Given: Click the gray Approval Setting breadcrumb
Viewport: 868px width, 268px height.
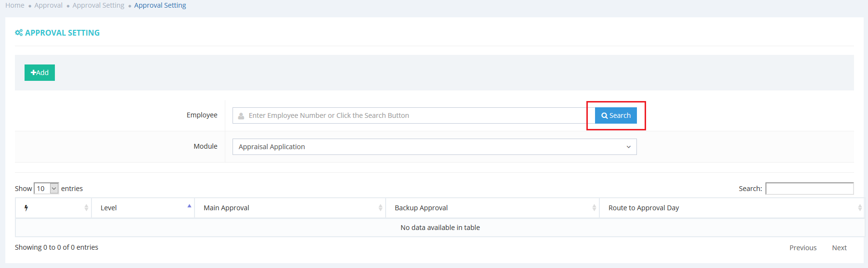Looking at the screenshot, I should coord(98,5).
